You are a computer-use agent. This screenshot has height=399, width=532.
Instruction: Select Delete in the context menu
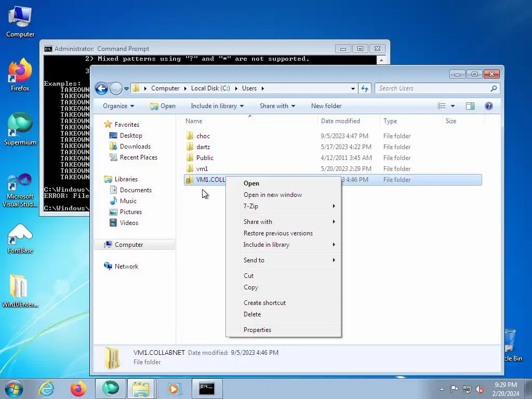tap(283, 314)
